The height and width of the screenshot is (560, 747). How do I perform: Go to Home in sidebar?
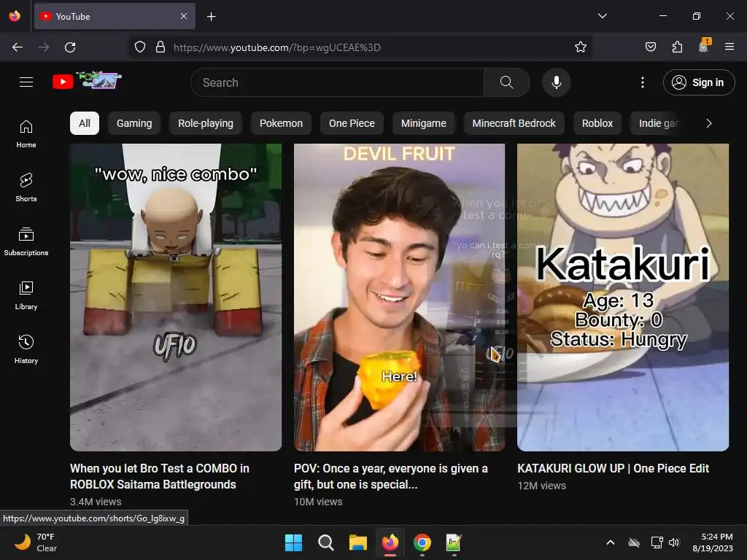[x=26, y=134]
